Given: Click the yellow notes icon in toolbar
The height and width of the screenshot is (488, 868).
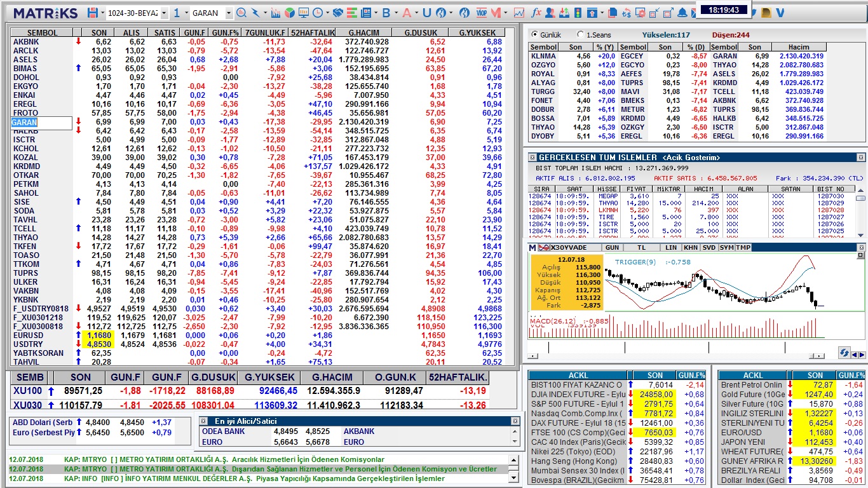Looking at the screenshot, I should (766, 13).
